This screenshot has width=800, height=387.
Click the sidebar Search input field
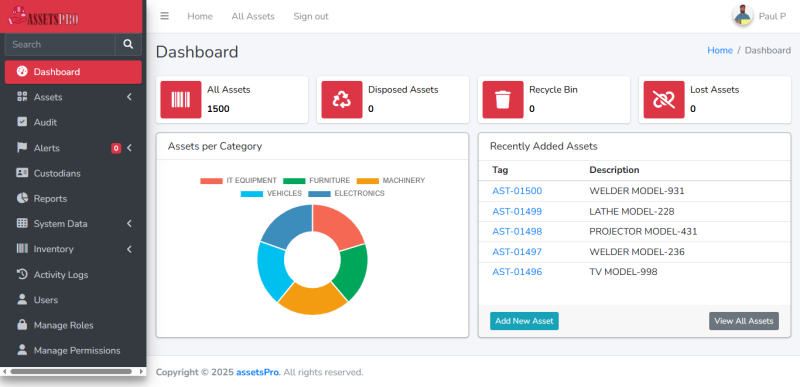(x=60, y=44)
